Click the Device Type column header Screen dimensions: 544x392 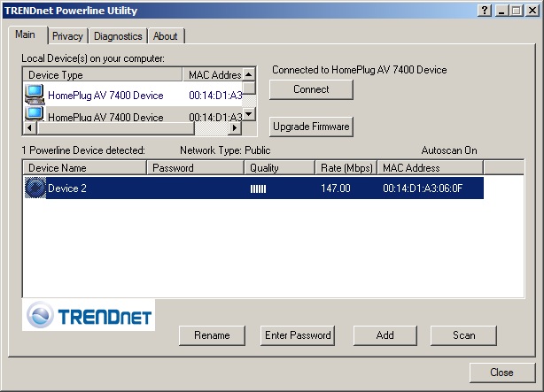point(103,75)
